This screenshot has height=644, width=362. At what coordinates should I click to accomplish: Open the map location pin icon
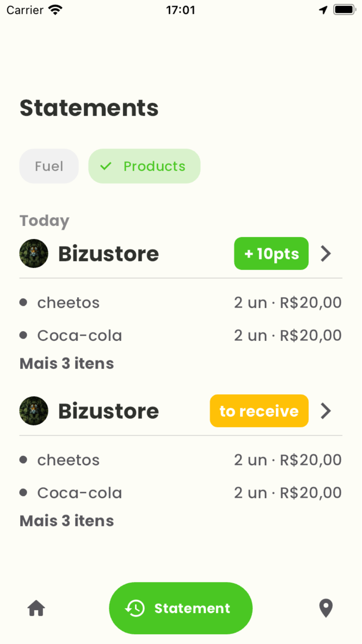tap(326, 608)
